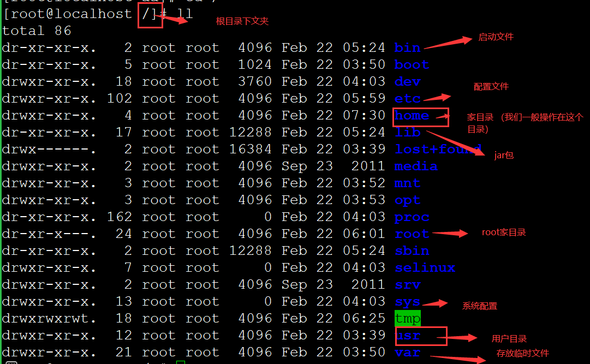
Task: Select the green highlighted tmp directory
Action: click(407, 318)
